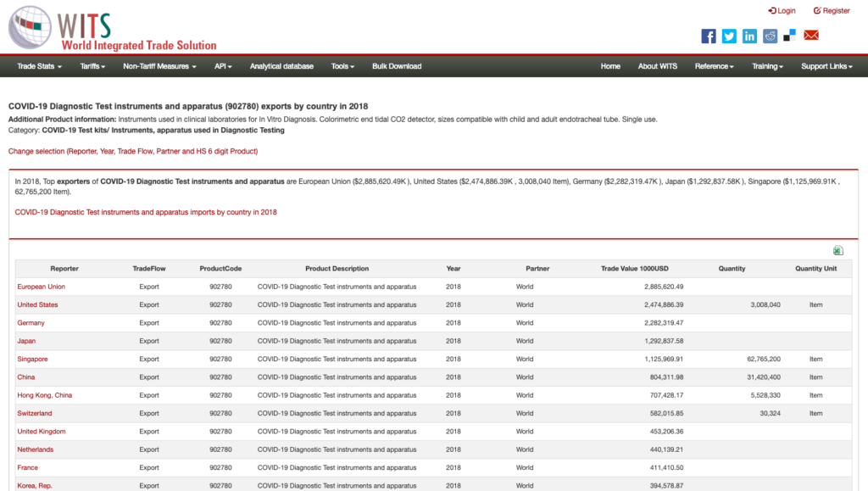Open Bulk Download page

point(397,66)
